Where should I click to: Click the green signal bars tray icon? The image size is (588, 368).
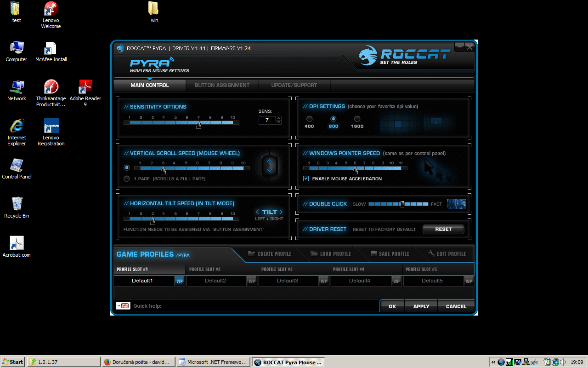(509, 362)
